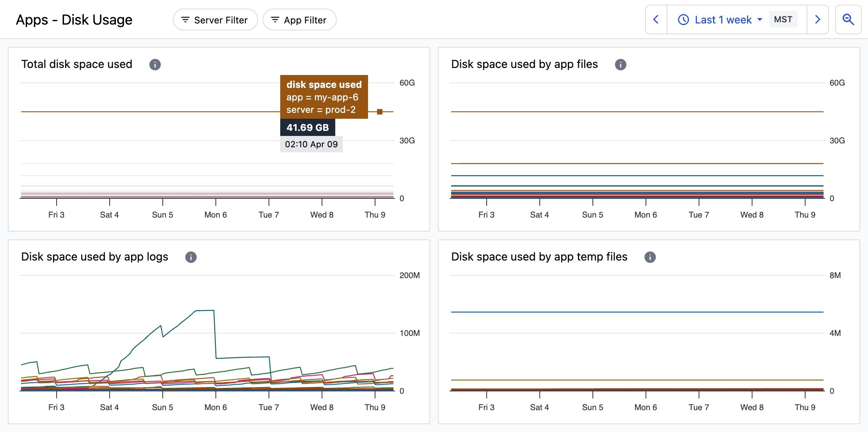
Task: Click the magnifier zoom search icon
Action: click(848, 20)
